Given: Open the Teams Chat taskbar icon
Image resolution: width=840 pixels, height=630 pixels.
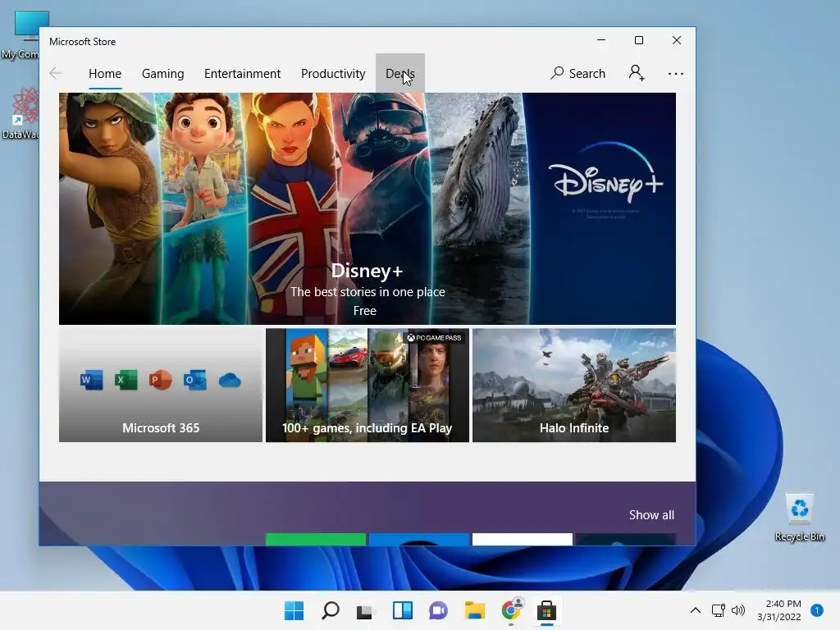Looking at the screenshot, I should pos(438,610).
